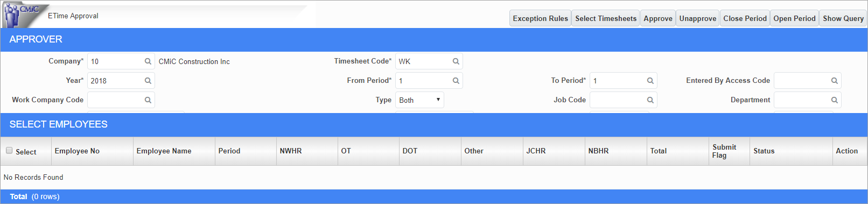Viewport: 868px width, 204px height.
Task: Open the To Period lookup icon
Action: pos(650,81)
